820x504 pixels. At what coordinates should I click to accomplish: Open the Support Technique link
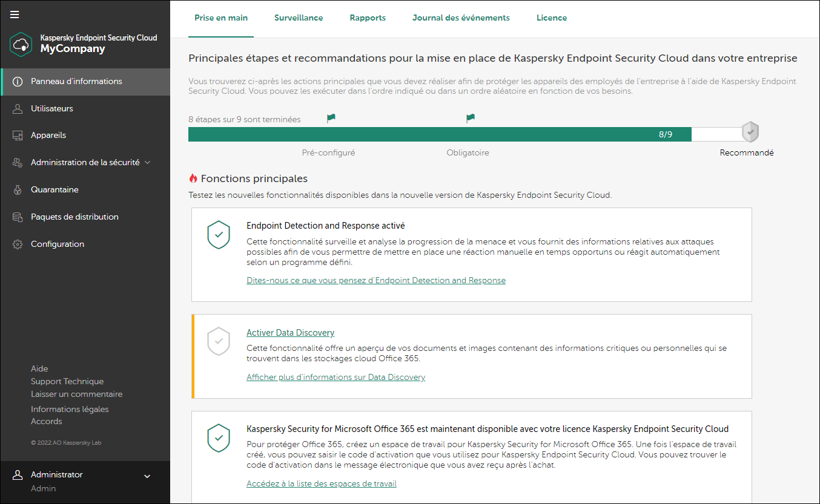67,382
